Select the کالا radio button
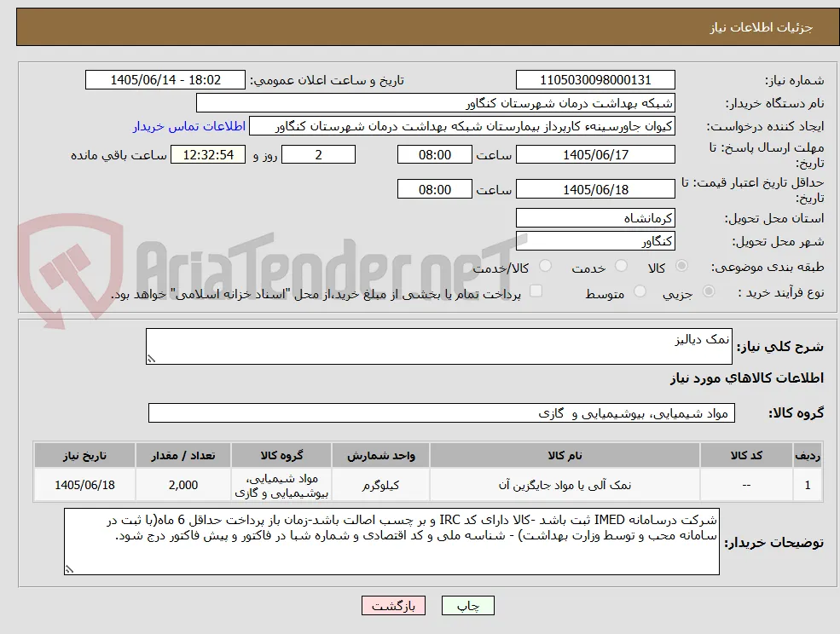Screen dimensions: 840x634 pyautogui.click(x=682, y=266)
